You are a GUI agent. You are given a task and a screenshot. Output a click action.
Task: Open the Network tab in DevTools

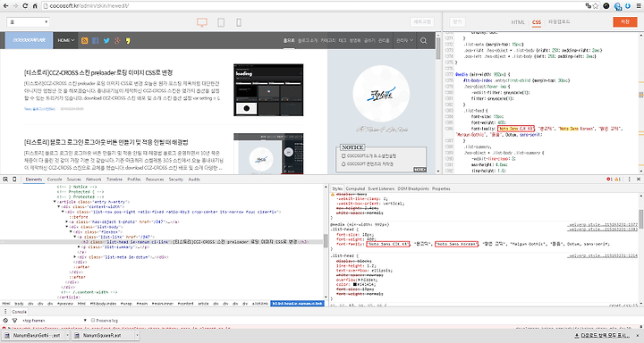coord(93,180)
